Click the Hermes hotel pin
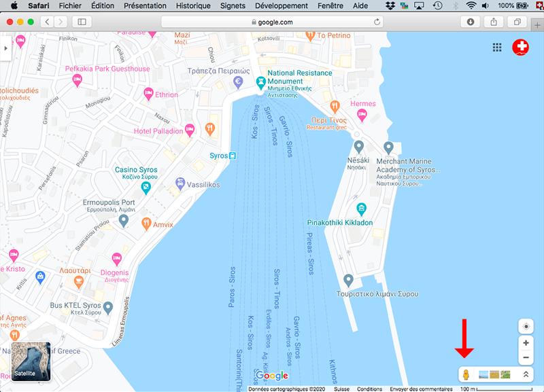This screenshot has width=544, height=392. click(x=362, y=115)
